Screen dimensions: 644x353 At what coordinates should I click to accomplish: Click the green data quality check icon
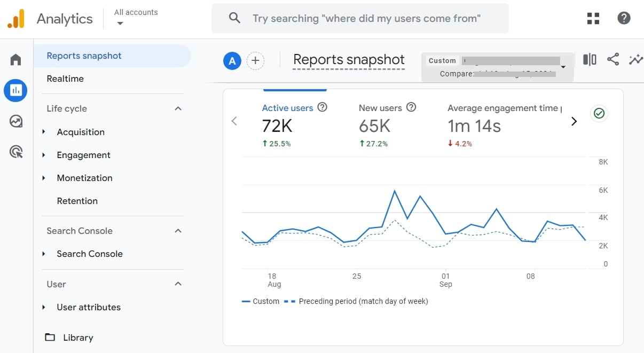tap(599, 113)
